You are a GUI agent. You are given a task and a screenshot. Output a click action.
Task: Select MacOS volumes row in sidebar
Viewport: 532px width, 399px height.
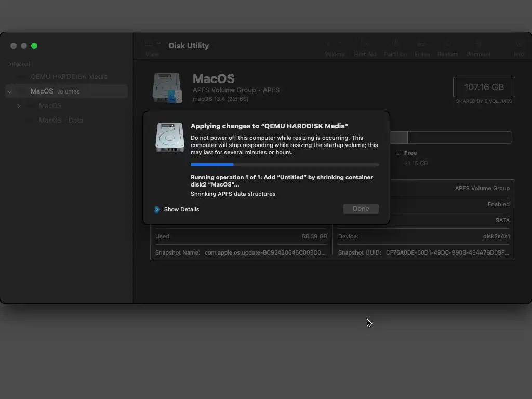coord(66,91)
